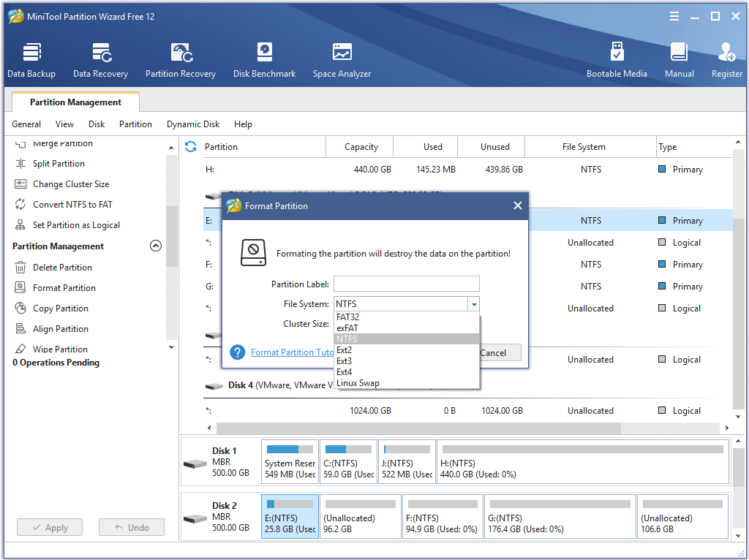Refresh the partition list
Viewport: 749px width, 560px height.
point(190,146)
